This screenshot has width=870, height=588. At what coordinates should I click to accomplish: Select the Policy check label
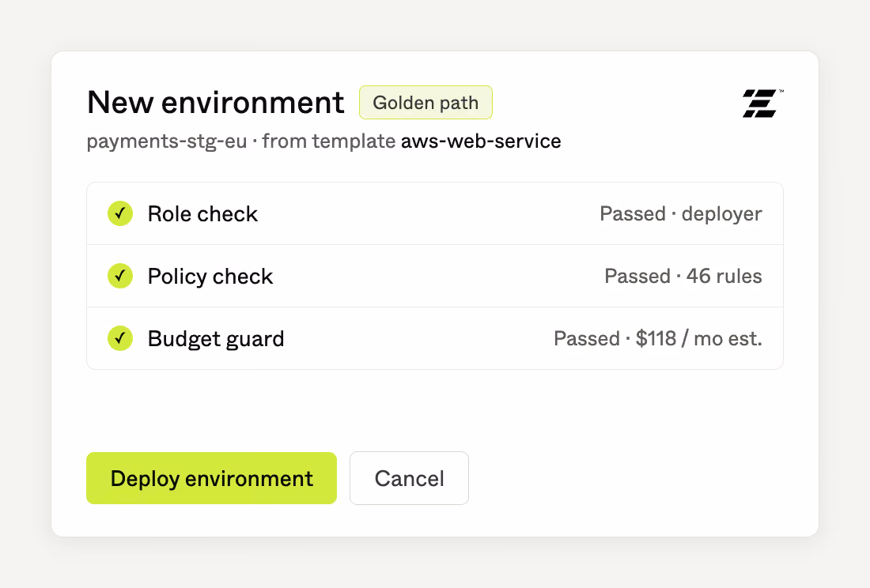(x=210, y=277)
